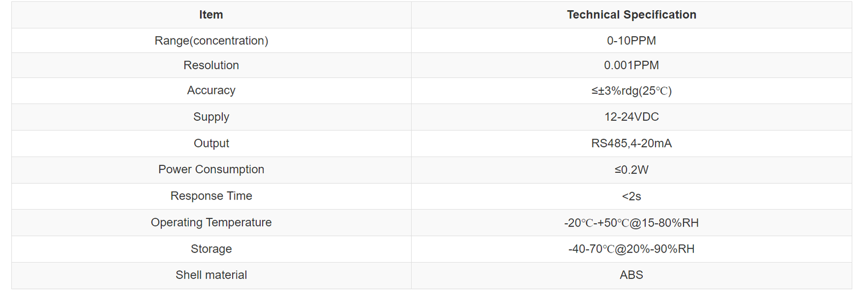The width and height of the screenshot is (868, 292).
Task: Select the "Operating Temperature" row label
Action: point(211,223)
